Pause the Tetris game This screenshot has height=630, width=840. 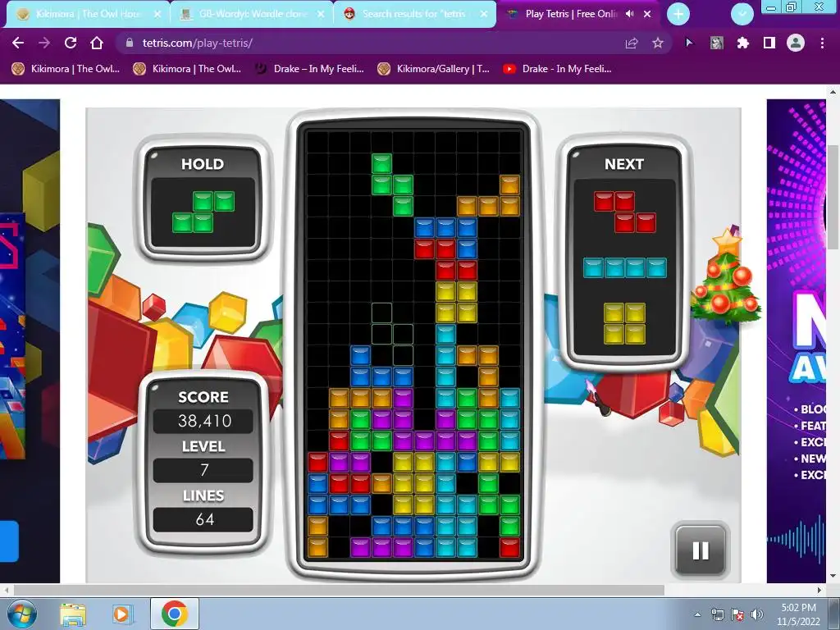coord(701,550)
